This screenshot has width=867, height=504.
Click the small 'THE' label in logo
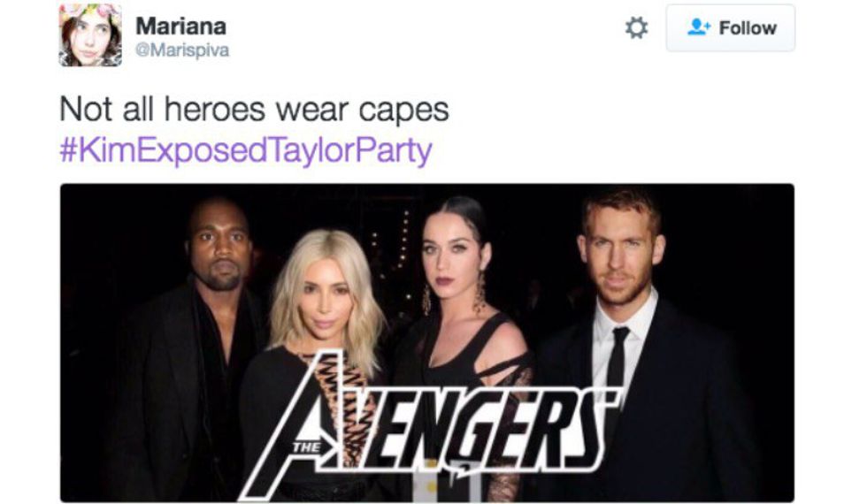(306, 447)
